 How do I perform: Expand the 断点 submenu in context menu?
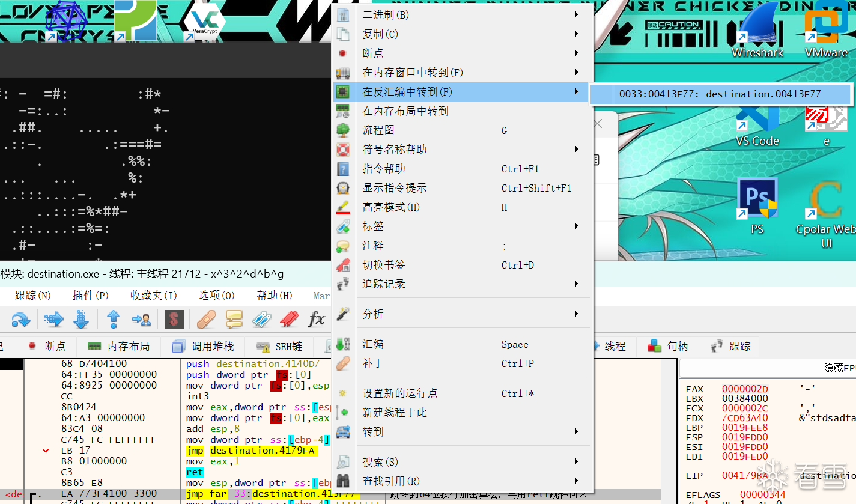pyautogui.click(x=463, y=53)
